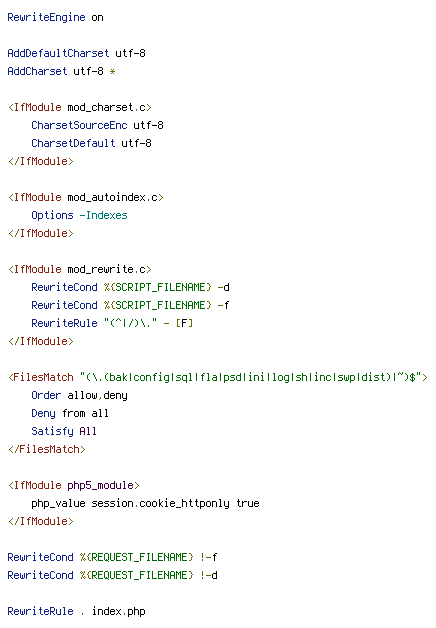Click the CharsetSourceEnc keyword
The width and height of the screenshot is (436, 628).
79,125
